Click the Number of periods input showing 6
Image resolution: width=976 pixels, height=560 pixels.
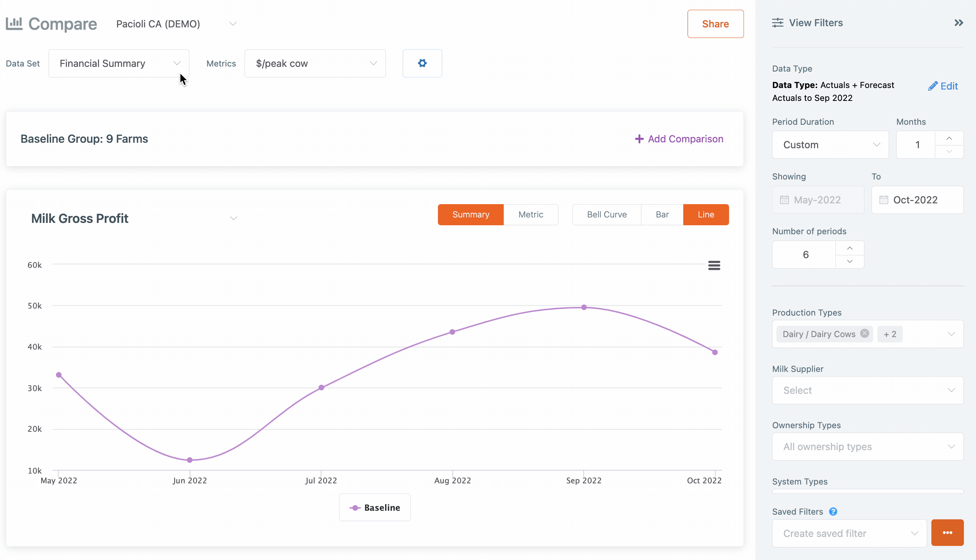pyautogui.click(x=804, y=255)
